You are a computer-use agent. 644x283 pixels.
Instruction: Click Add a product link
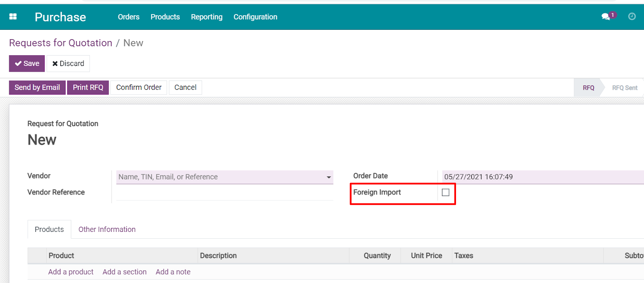71,272
